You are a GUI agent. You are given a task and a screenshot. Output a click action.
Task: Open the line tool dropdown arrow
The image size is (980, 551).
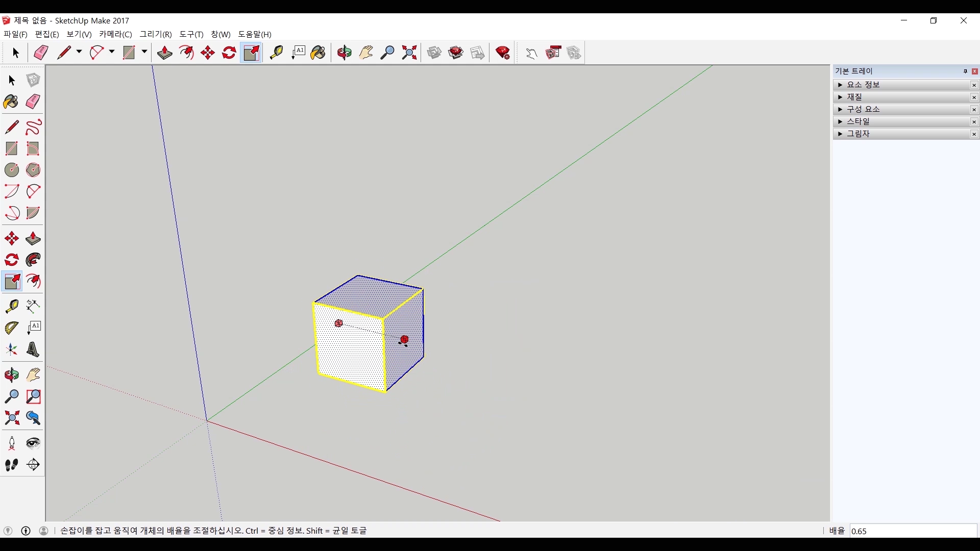pos(79,52)
